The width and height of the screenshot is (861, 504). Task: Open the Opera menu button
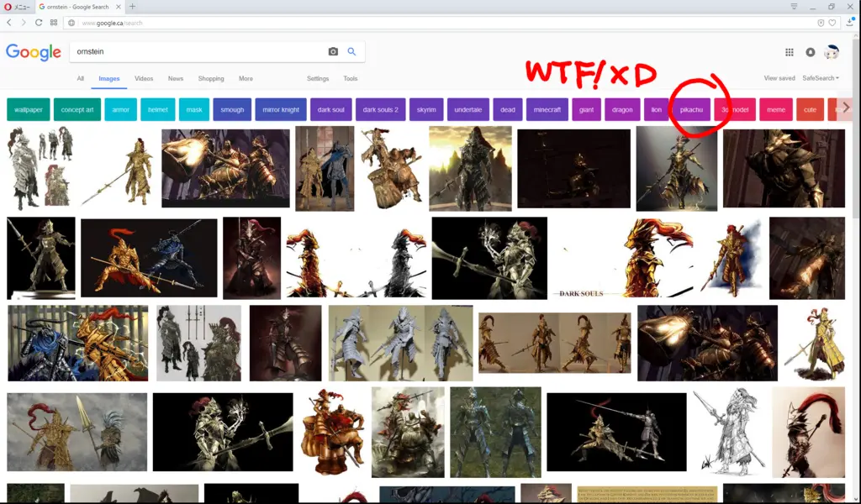click(x=17, y=7)
